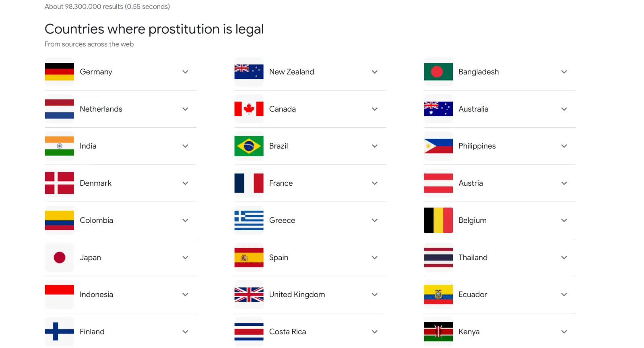The image size is (644, 348).
Task: Select the France country label
Action: pos(281,183)
